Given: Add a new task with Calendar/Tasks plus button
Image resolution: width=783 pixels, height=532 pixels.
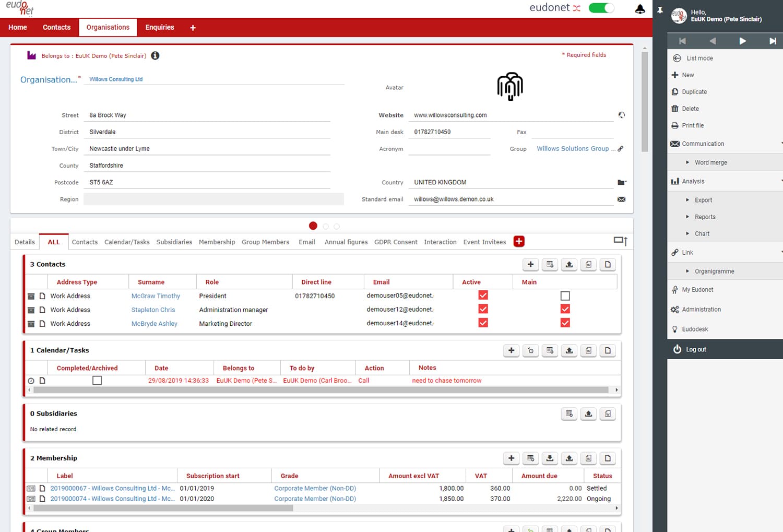Looking at the screenshot, I should (x=511, y=350).
